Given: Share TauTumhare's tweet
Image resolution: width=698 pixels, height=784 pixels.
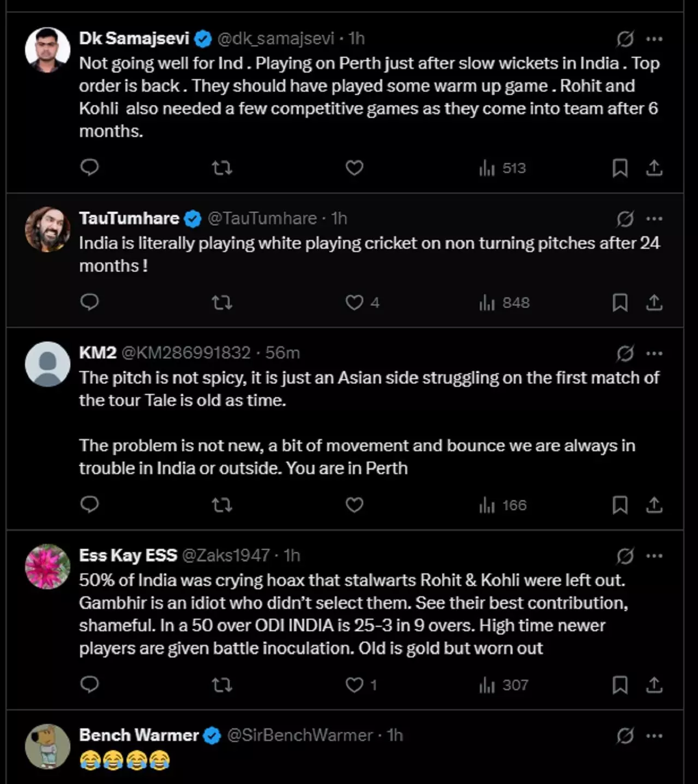Looking at the screenshot, I should pyautogui.click(x=654, y=302).
